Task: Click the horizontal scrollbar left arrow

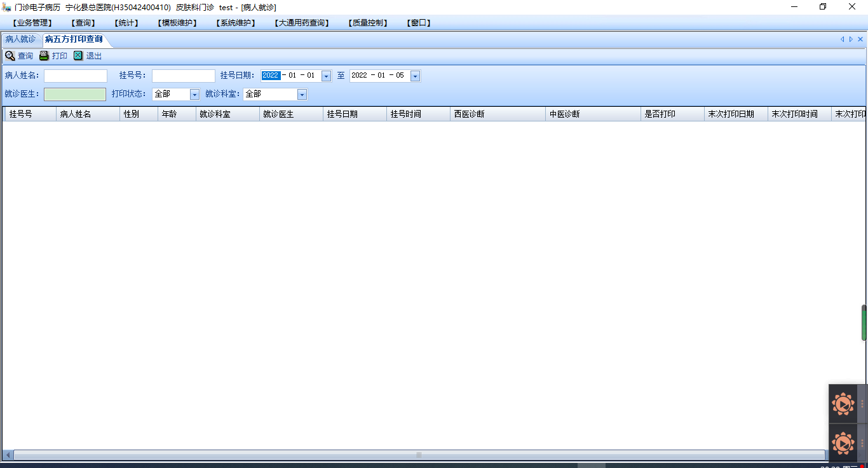Action: 8,455
